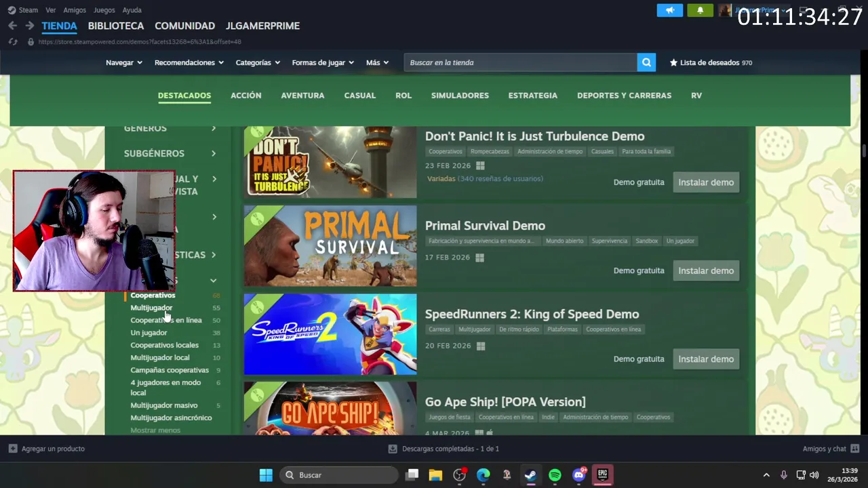868x488 pixels.
Task: Open Steam notifications bell icon
Action: tap(700, 10)
